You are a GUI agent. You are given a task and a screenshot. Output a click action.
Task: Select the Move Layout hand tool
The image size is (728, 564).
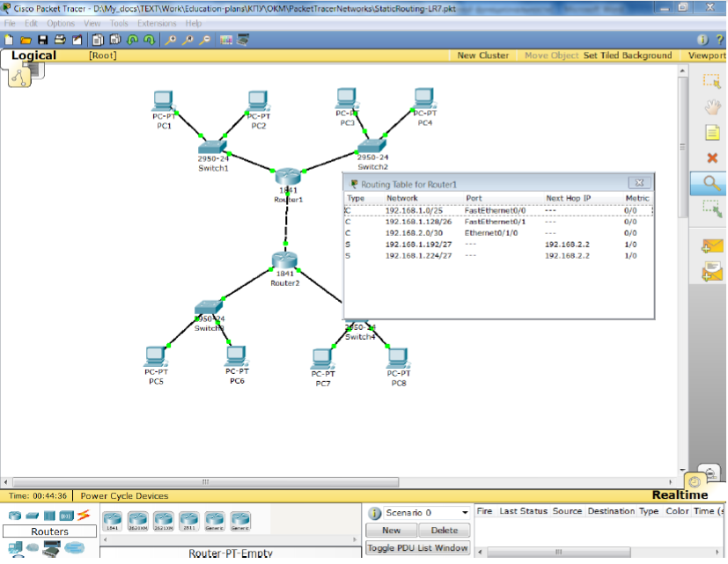pos(712,107)
